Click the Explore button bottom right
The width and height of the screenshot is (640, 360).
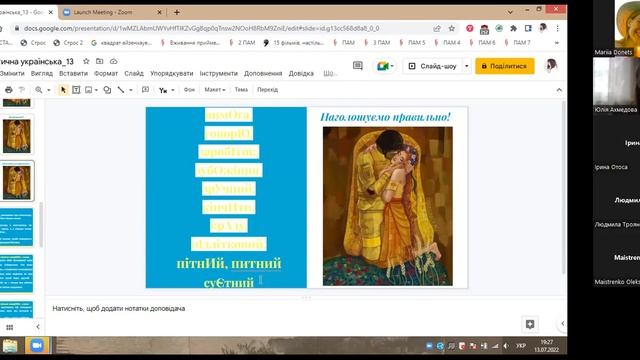[x=530, y=324]
